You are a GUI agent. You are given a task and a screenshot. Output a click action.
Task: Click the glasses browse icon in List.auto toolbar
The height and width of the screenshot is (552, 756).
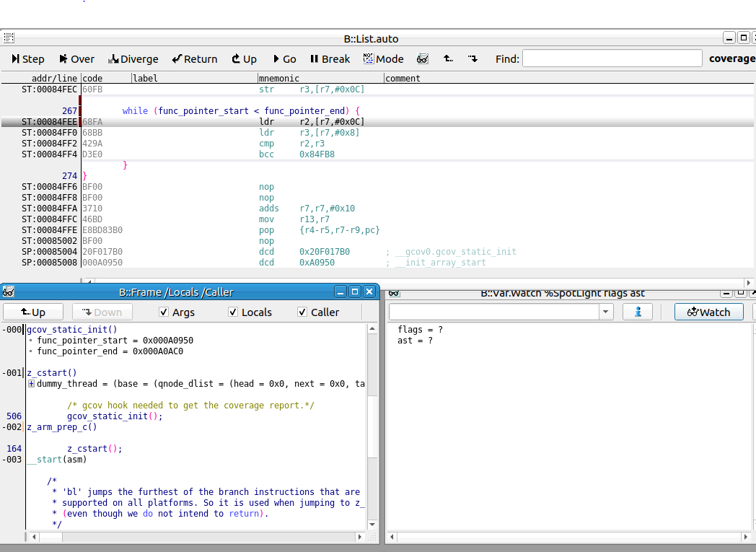423,58
